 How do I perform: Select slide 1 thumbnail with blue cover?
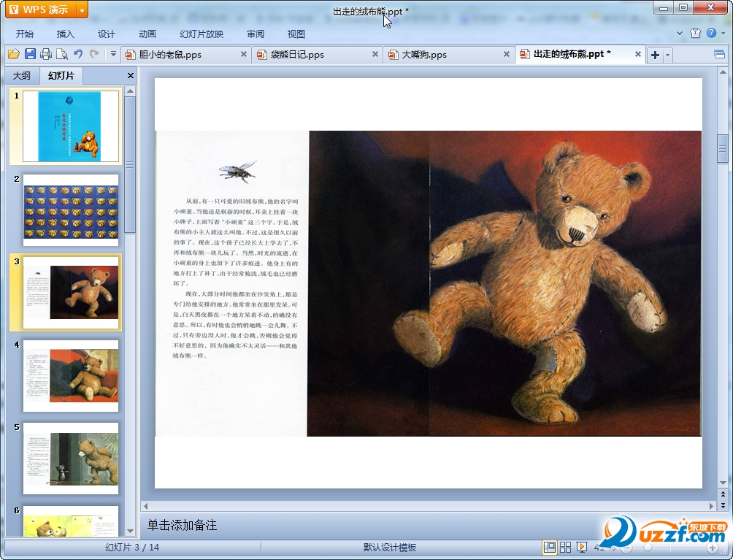click(x=71, y=126)
